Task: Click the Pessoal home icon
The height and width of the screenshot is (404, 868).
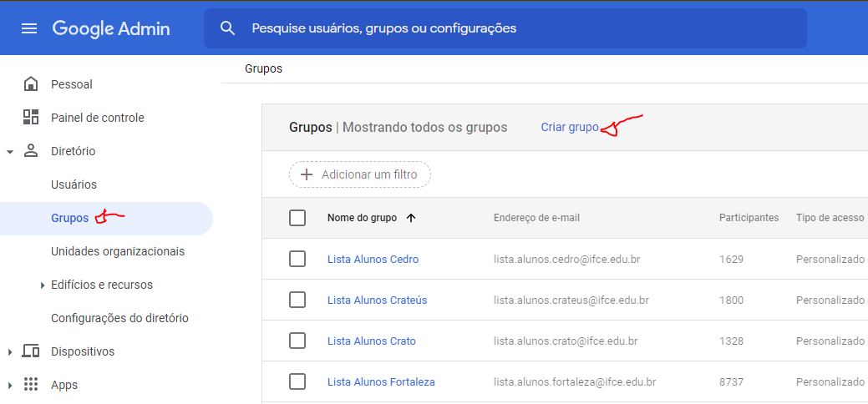Action: click(31, 84)
